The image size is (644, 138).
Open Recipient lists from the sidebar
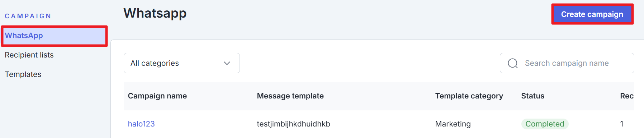pyautogui.click(x=29, y=55)
